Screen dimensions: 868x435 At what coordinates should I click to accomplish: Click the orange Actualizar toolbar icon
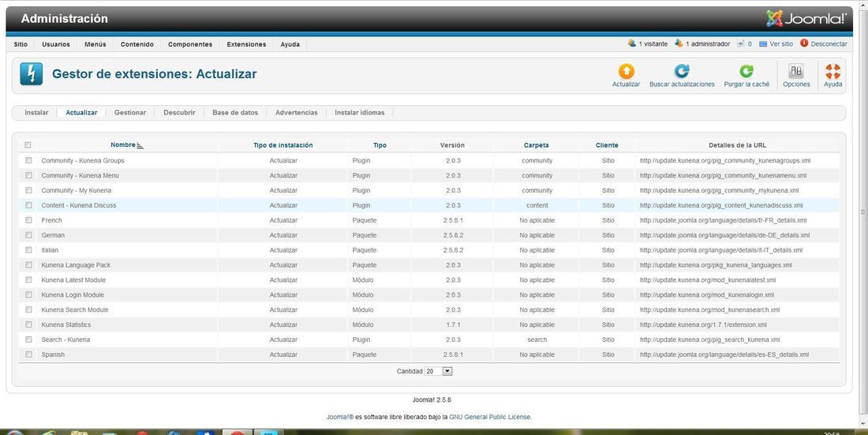626,71
